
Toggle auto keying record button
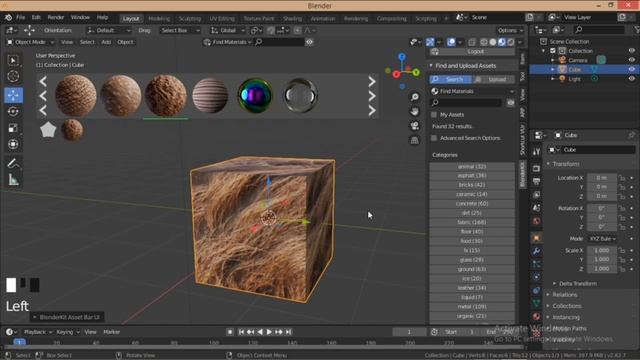click(x=230, y=332)
